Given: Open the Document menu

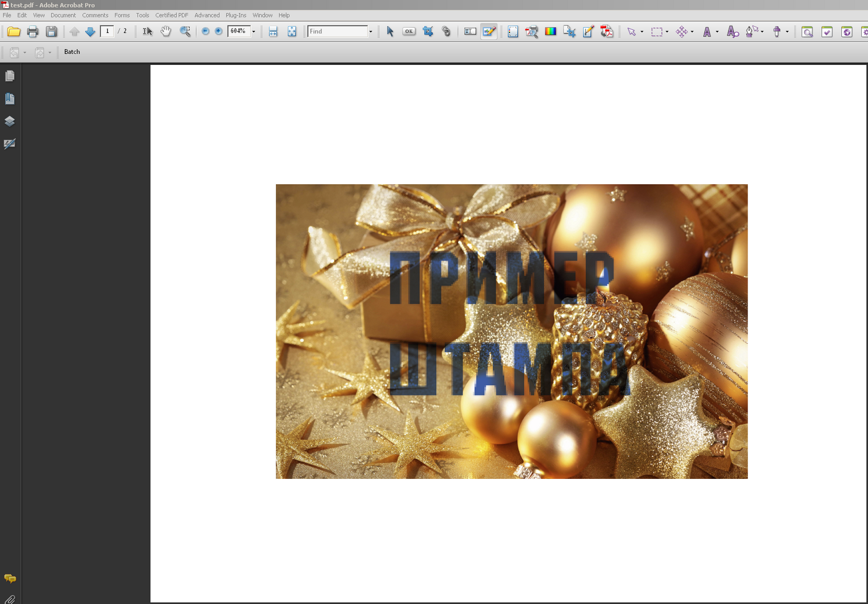Looking at the screenshot, I should click(x=63, y=15).
